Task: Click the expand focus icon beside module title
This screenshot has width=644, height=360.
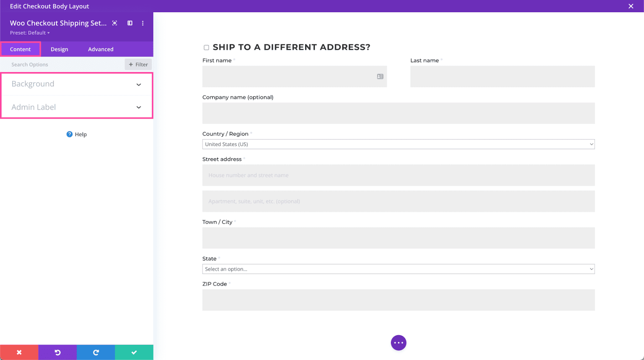Action: (x=114, y=23)
